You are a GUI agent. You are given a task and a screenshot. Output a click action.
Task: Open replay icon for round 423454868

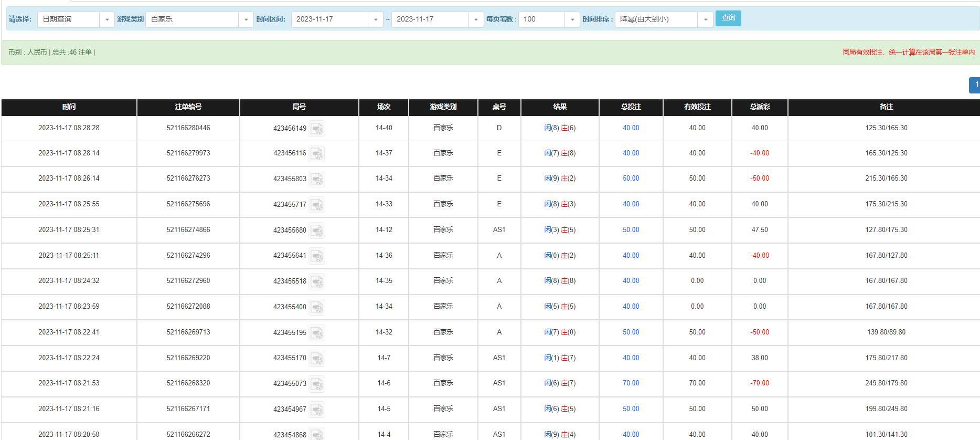click(x=317, y=434)
